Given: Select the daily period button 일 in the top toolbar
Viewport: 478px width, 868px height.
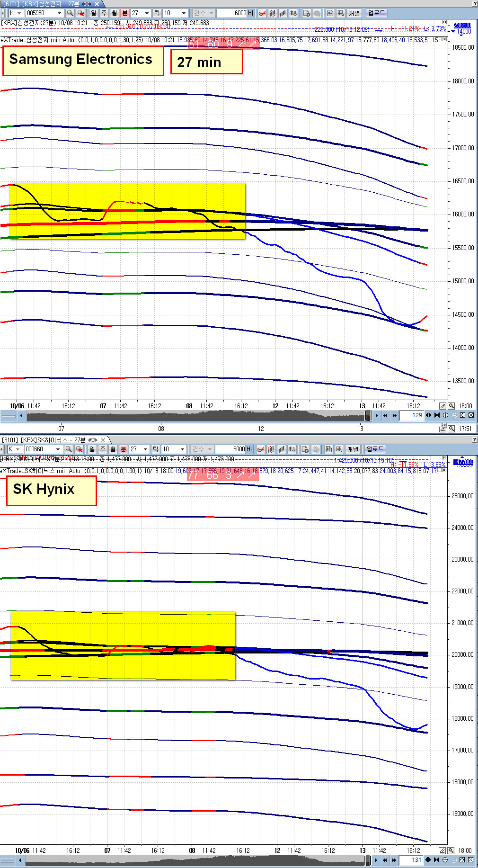Looking at the screenshot, I should point(93,13).
